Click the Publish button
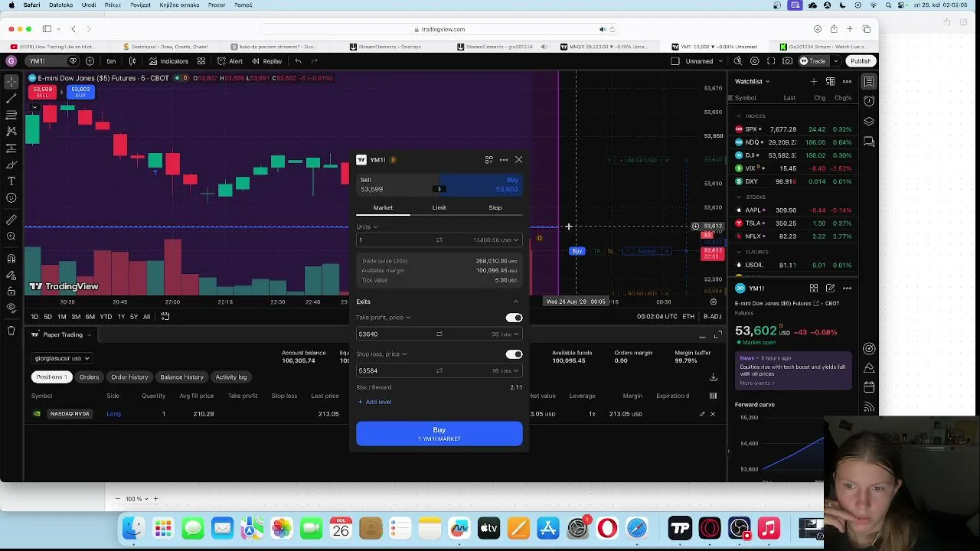The height and width of the screenshot is (551, 980). pyautogui.click(x=860, y=61)
